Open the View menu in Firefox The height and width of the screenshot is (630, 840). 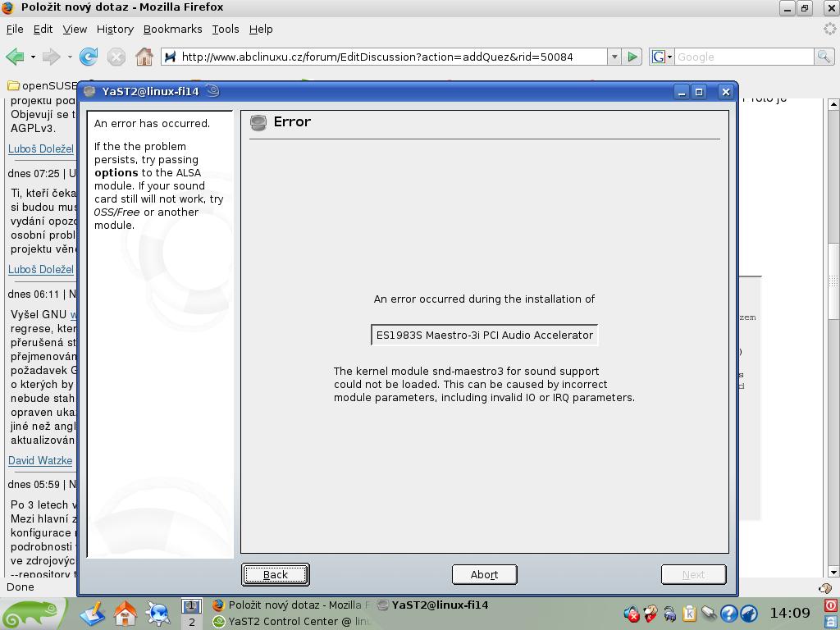(x=75, y=30)
